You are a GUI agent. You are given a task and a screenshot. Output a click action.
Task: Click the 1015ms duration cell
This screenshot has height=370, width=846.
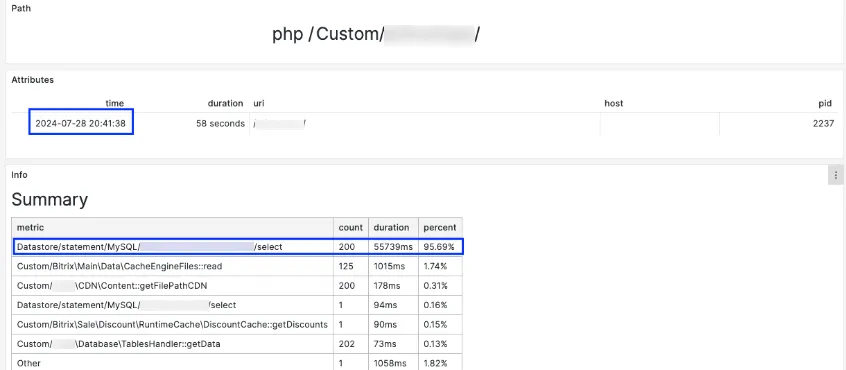pos(393,266)
